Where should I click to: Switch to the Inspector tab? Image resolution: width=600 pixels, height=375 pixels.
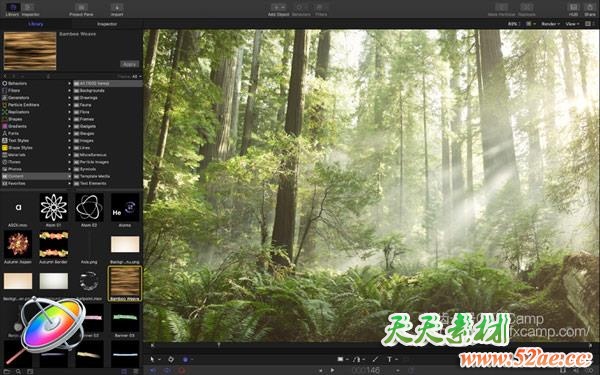[107, 24]
